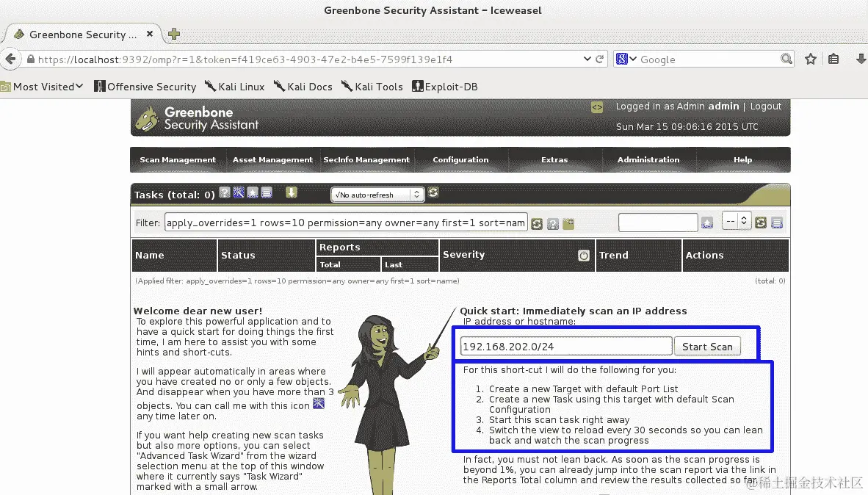The image size is (868, 495).
Task: Open SecInfo Management menu
Action: pyautogui.click(x=366, y=159)
